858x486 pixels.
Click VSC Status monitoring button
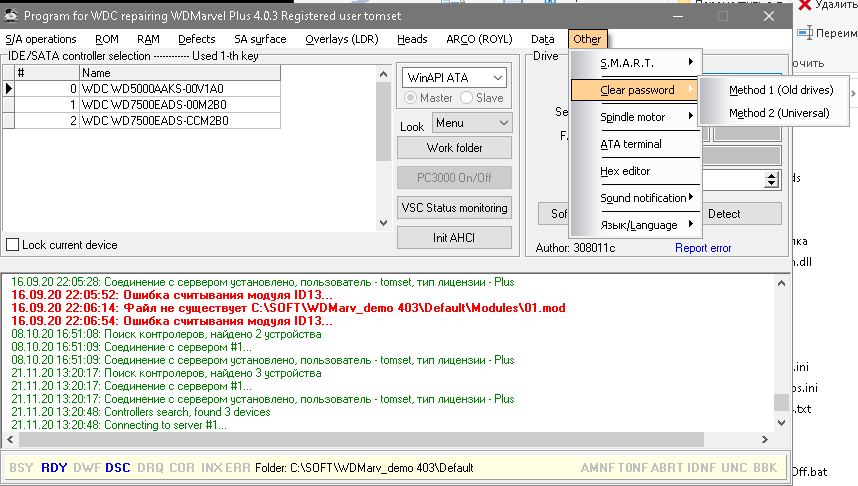pyautogui.click(x=454, y=208)
